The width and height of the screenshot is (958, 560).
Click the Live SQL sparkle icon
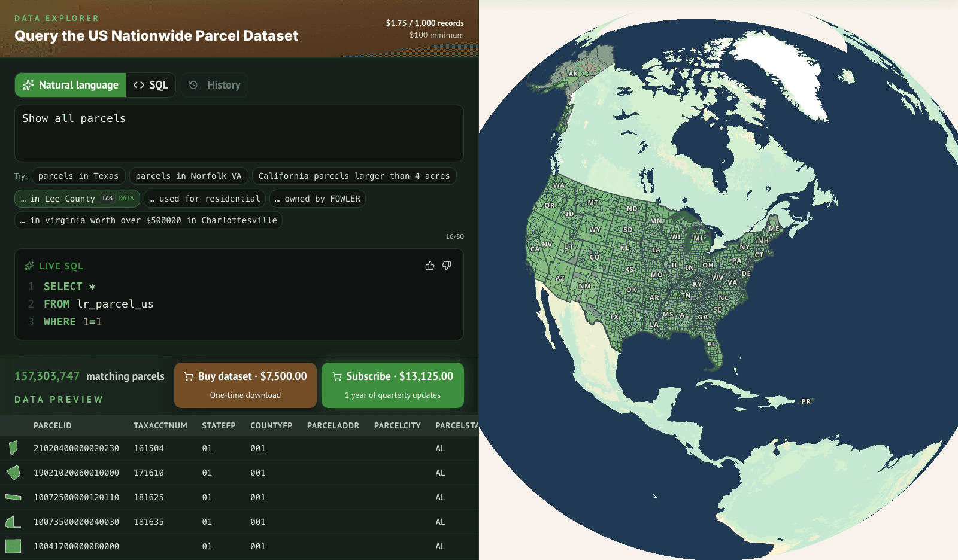29,266
